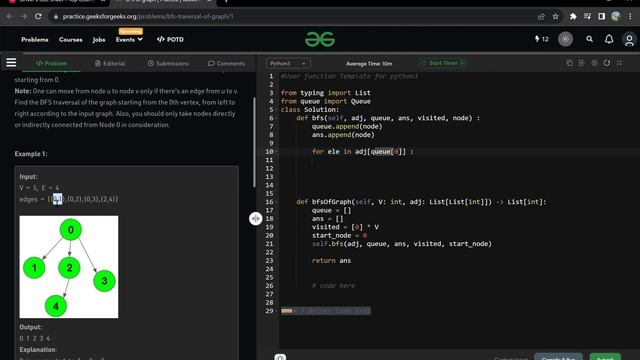This screenshot has height=360, width=640.
Task: Open the hamburger sidebar menu
Action: pyautogui.click(x=11, y=62)
